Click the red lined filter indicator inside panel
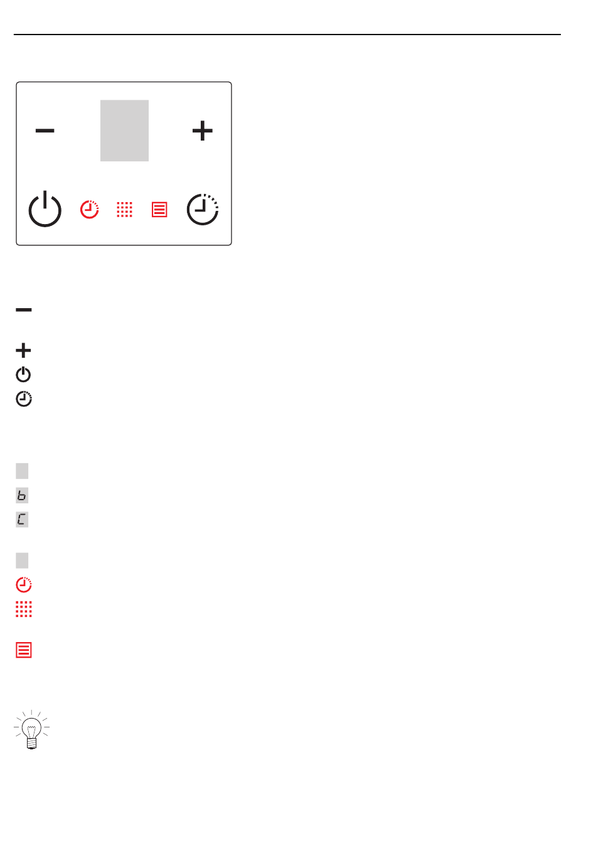This screenshot has height=868, width=596. click(x=159, y=209)
